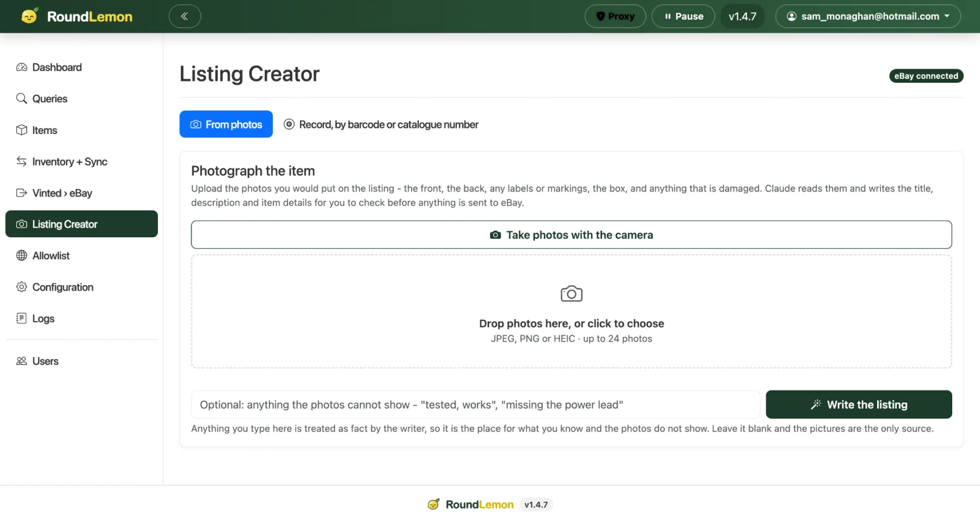Click the Logs document icon
The image size is (980, 523).
(22, 318)
